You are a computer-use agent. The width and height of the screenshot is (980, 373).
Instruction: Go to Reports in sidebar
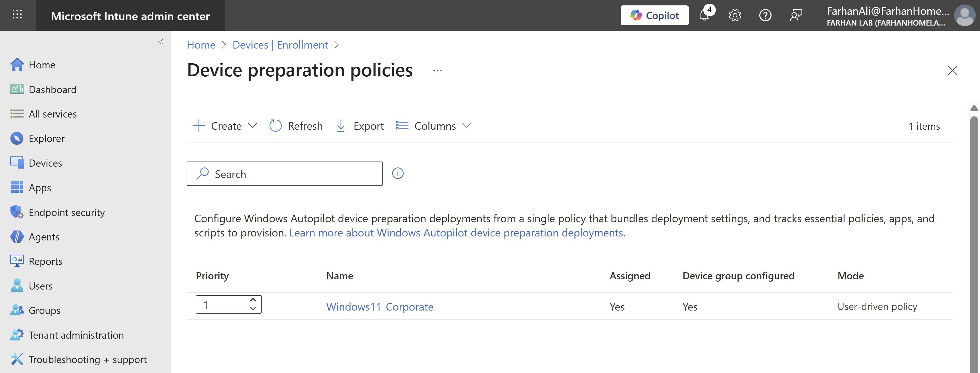[45, 261]
